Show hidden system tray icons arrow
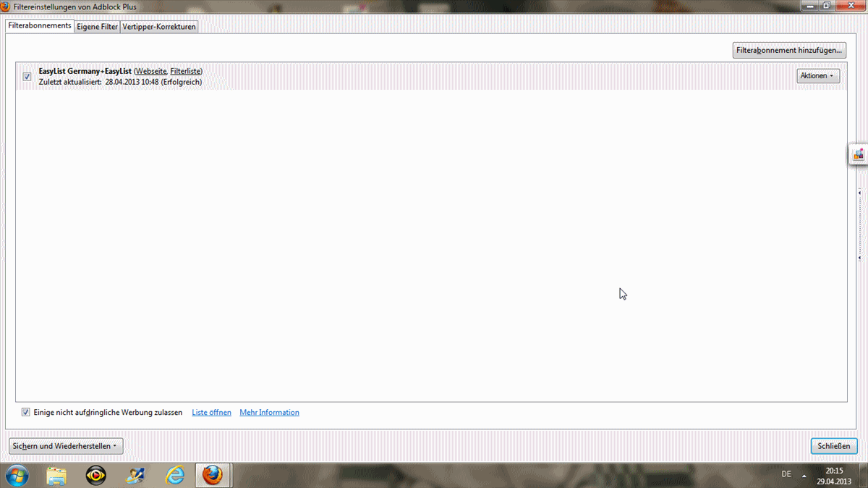 click(804, 475)
